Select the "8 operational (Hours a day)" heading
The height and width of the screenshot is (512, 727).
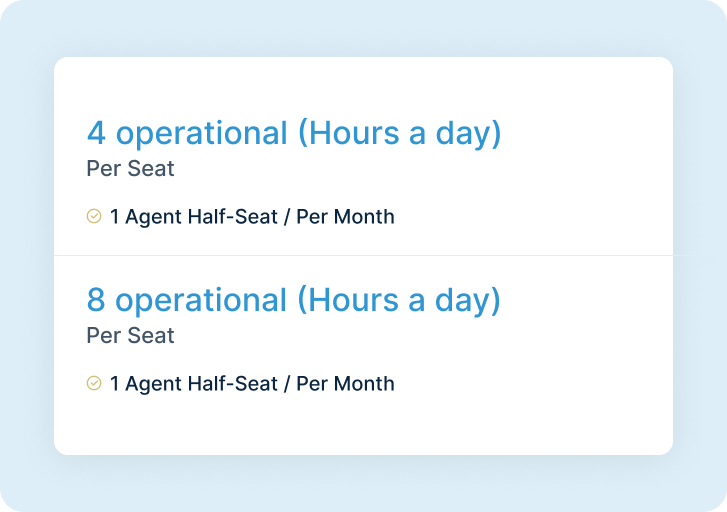point(294,301)
